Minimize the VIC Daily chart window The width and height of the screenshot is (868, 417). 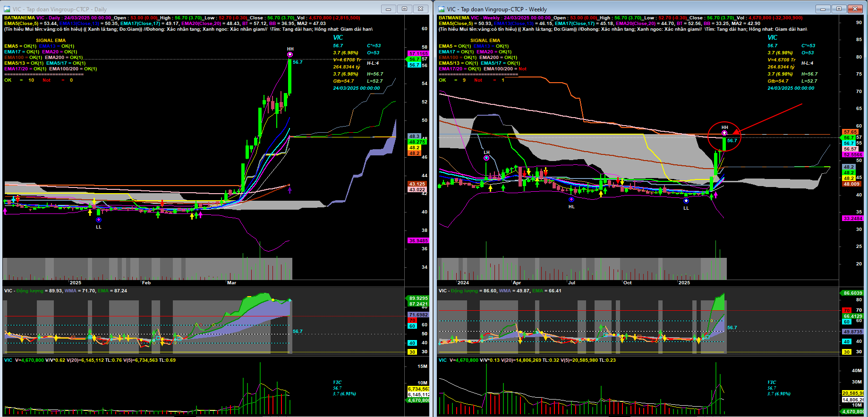coord(389,9)
